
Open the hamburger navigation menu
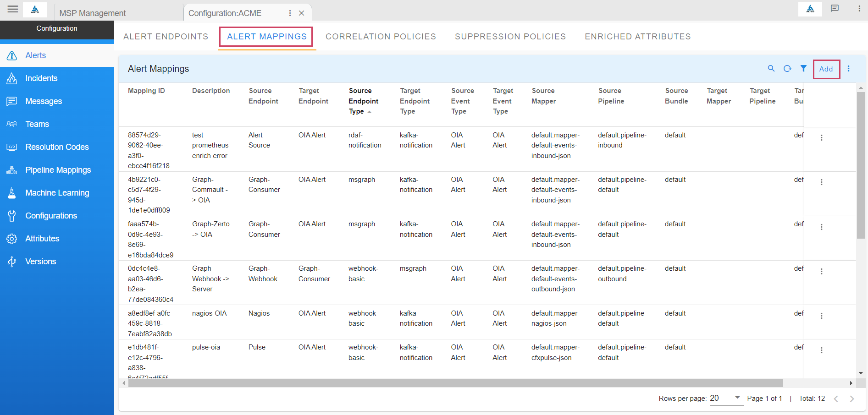13,9
